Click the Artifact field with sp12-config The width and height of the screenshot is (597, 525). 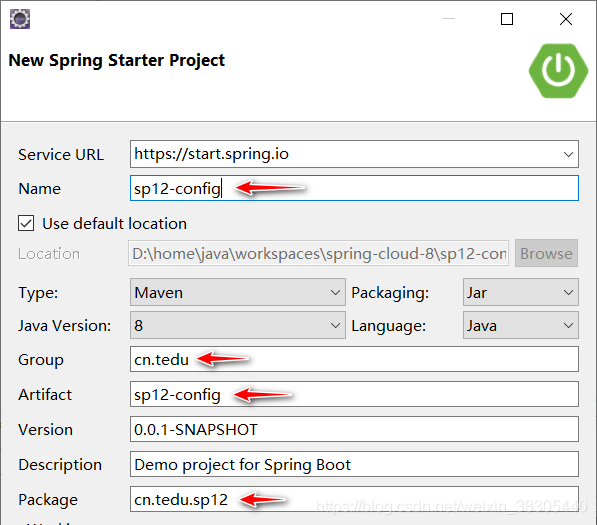click(354, 394)
